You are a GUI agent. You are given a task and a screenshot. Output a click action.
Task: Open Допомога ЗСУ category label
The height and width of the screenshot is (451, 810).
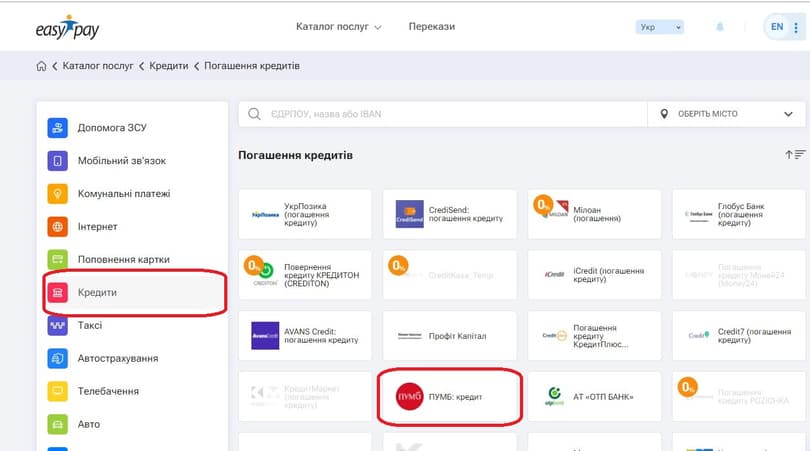(x=112, y=128)
